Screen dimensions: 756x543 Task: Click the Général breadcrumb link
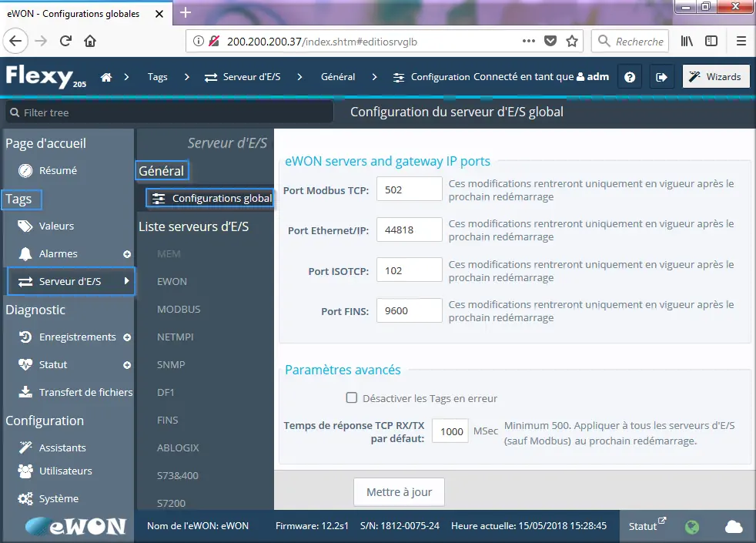(338, 77)
